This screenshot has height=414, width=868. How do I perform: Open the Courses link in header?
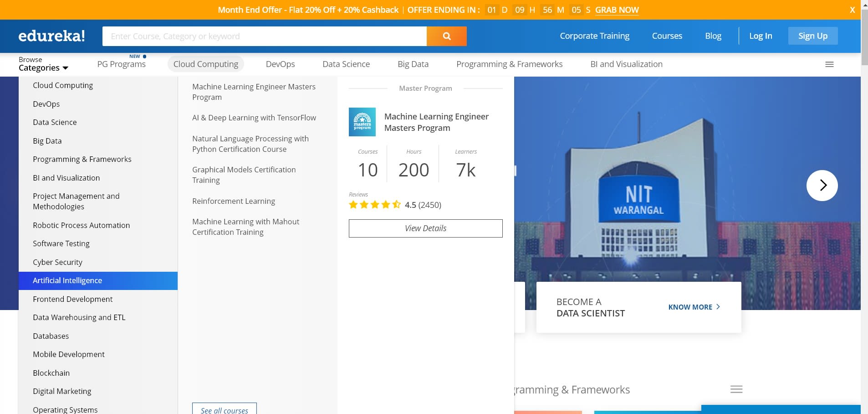tap(667, 36)
